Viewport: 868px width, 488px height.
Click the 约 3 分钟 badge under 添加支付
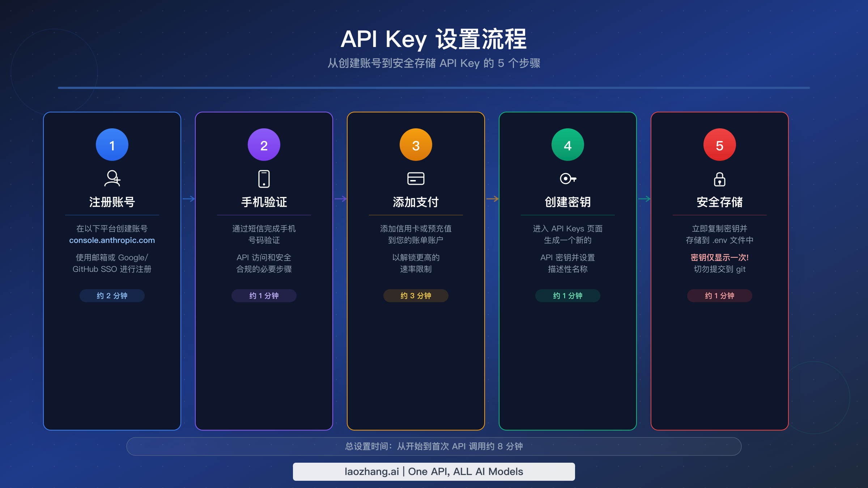click(x=416, y=295)
